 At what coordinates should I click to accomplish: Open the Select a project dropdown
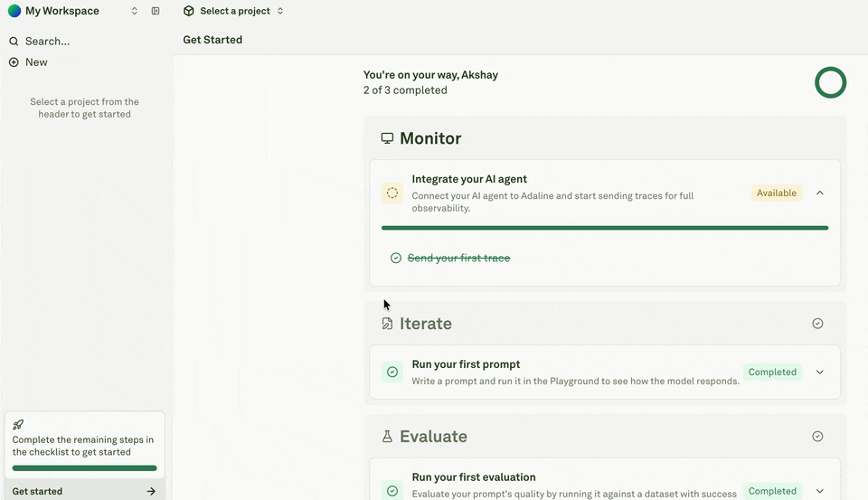(233, 11)
